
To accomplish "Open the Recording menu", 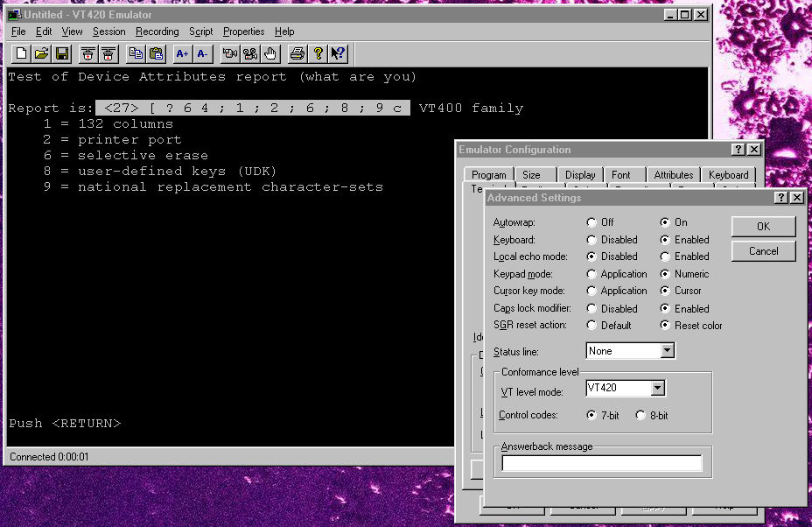I will pos(157,32).
